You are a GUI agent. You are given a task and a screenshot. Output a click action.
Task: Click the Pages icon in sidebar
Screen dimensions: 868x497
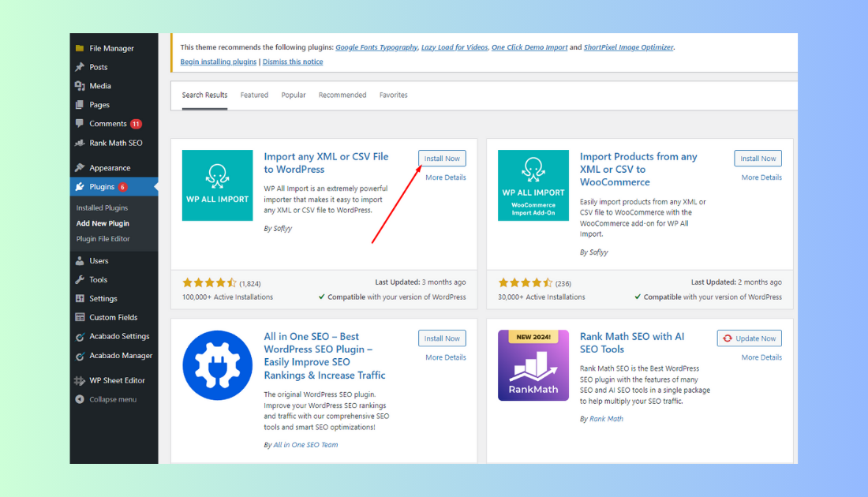coord(80,105)
